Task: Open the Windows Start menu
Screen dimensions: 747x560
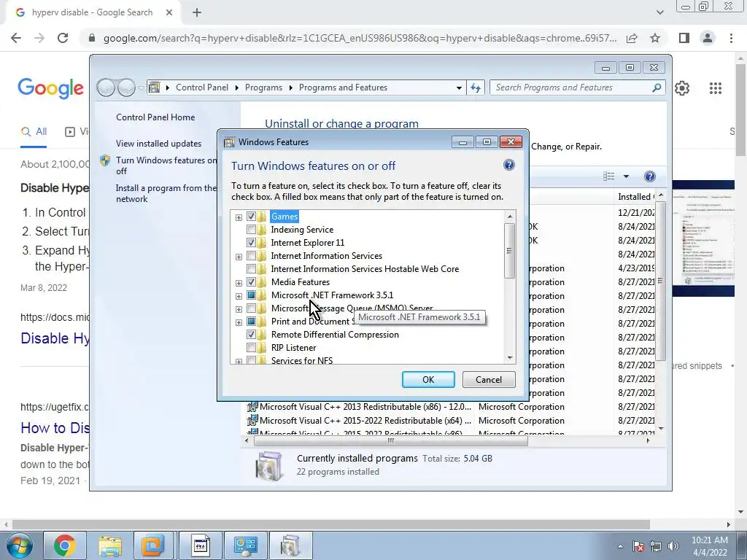Action: click(19, 545)
